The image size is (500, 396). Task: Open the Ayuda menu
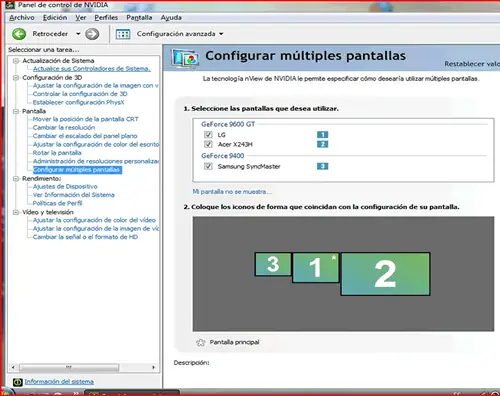tap(171, 18)
